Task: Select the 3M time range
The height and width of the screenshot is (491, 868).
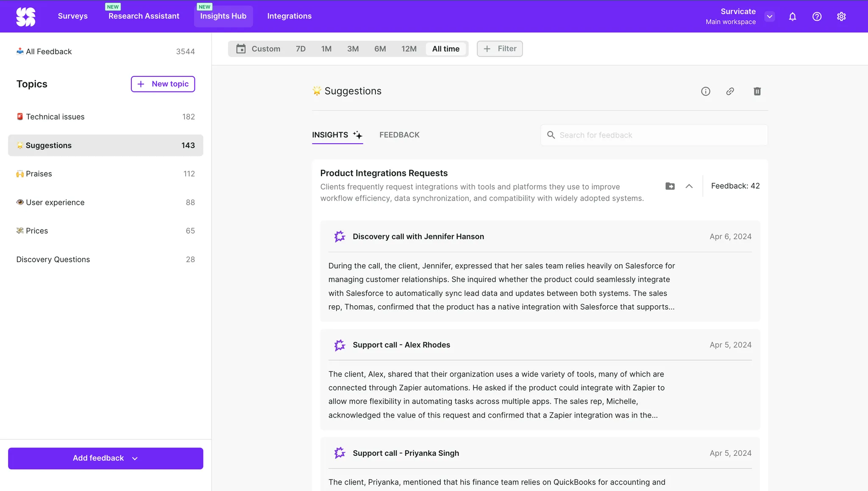Action: pos(353,49)
